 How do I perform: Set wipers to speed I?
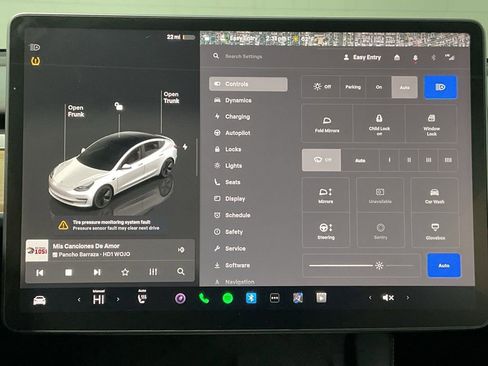click(x=389, y=160)
